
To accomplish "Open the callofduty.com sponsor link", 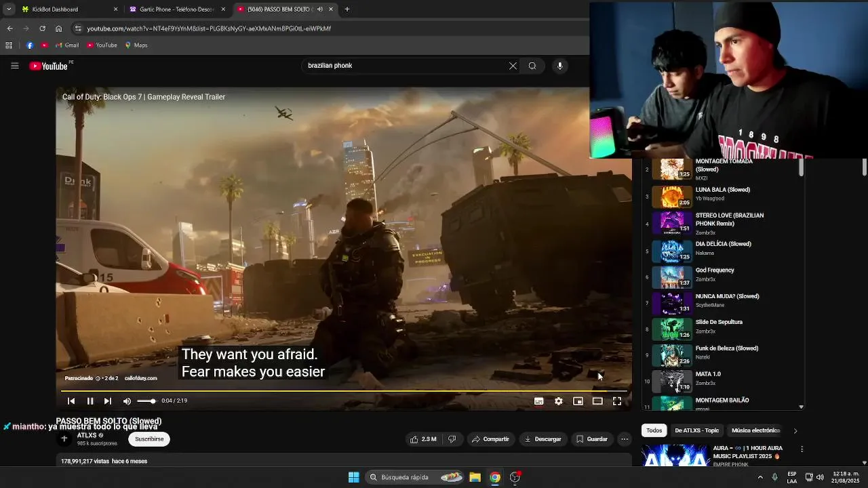I will point(140,378).
